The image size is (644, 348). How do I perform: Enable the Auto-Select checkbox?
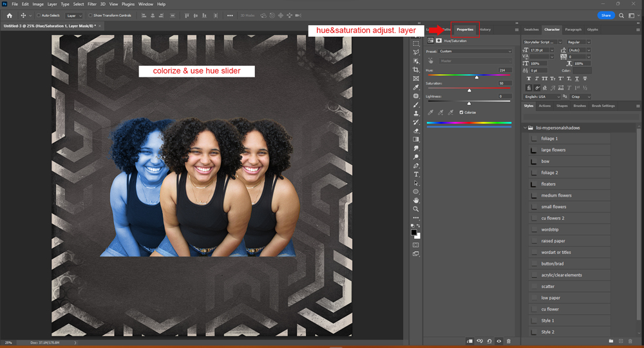coord(39,15)
